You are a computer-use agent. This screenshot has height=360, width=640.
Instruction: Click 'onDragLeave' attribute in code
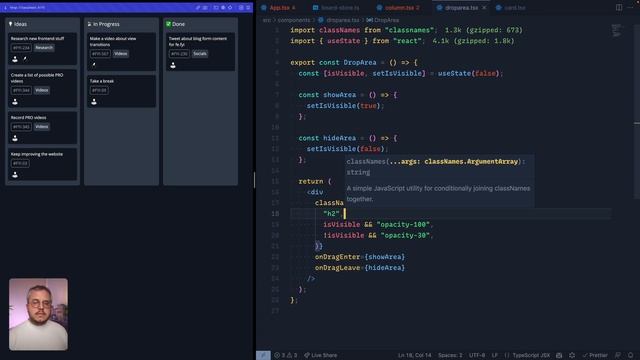coord(337,268)
